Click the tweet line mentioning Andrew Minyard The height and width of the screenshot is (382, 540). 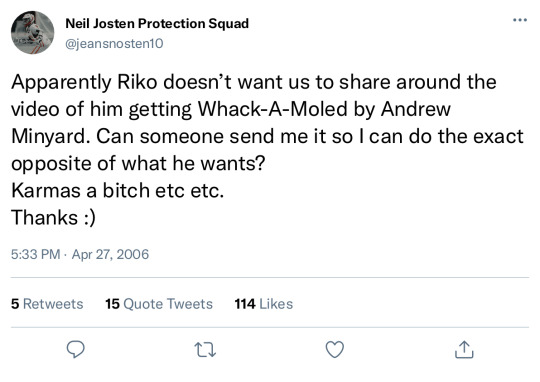[x=231, y=109]
